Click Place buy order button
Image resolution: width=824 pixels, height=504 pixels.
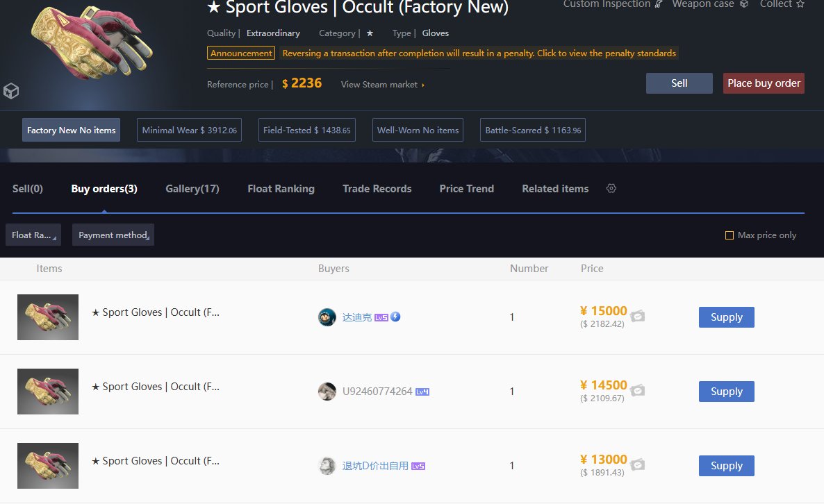point(764,83)
